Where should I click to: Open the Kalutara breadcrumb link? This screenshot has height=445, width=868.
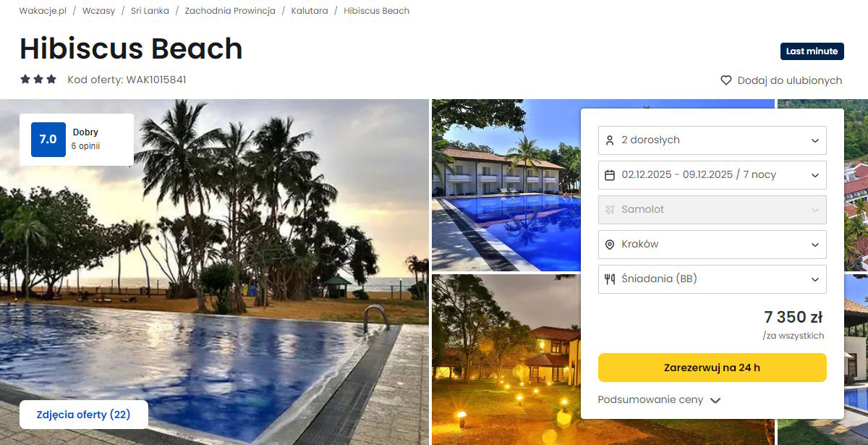310,11
